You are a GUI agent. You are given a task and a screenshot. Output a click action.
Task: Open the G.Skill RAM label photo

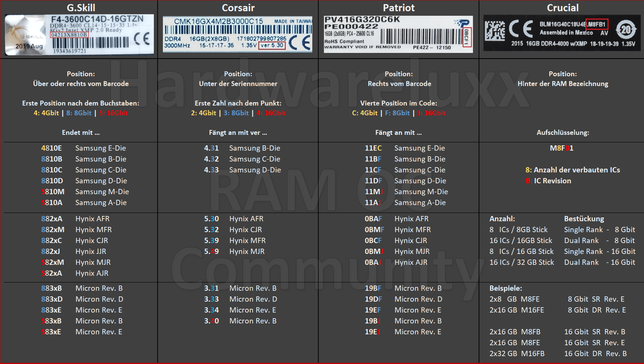(79, 35)
